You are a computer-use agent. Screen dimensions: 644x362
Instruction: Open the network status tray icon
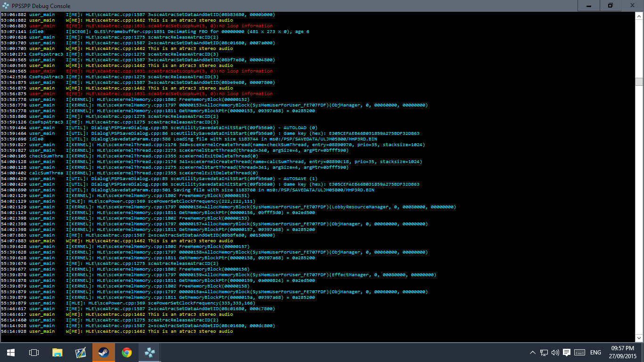pyautogui.click(x=544, y=352)
